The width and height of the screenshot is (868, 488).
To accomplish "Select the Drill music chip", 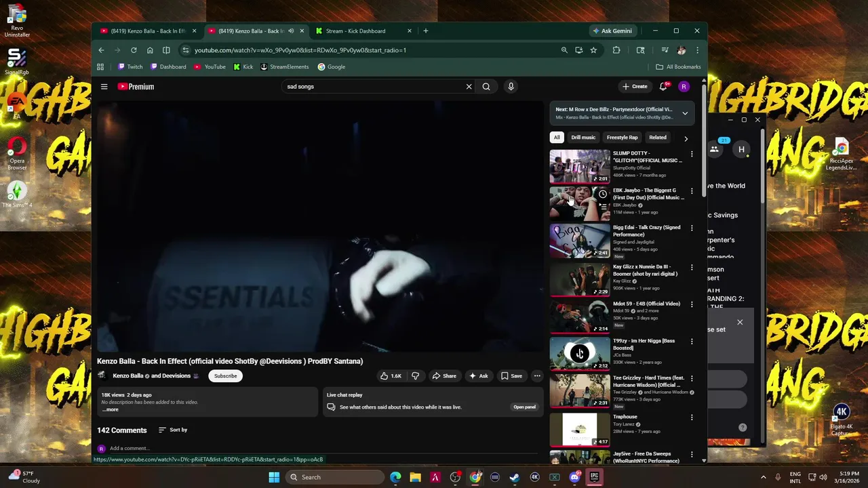I will coord(583,138).
